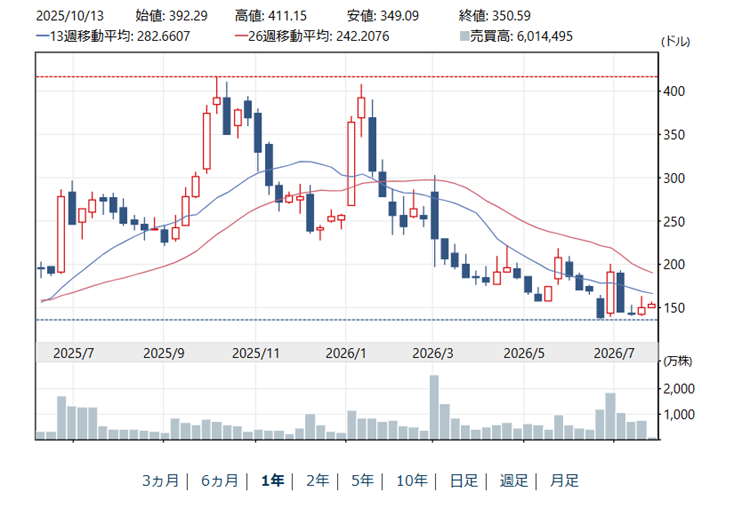This screenshot has width=734, height=516.
Task: Click the 2025/10/13 date text
Action: 70,15
